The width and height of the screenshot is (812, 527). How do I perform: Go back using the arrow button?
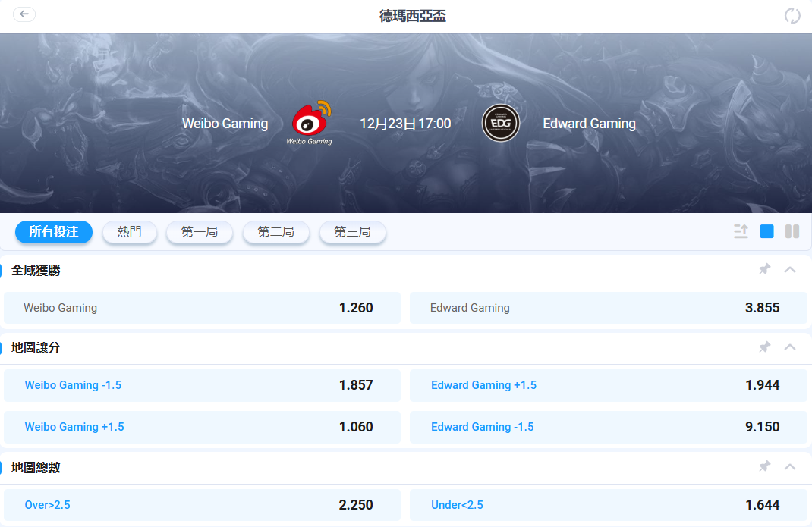click(24, 14)
